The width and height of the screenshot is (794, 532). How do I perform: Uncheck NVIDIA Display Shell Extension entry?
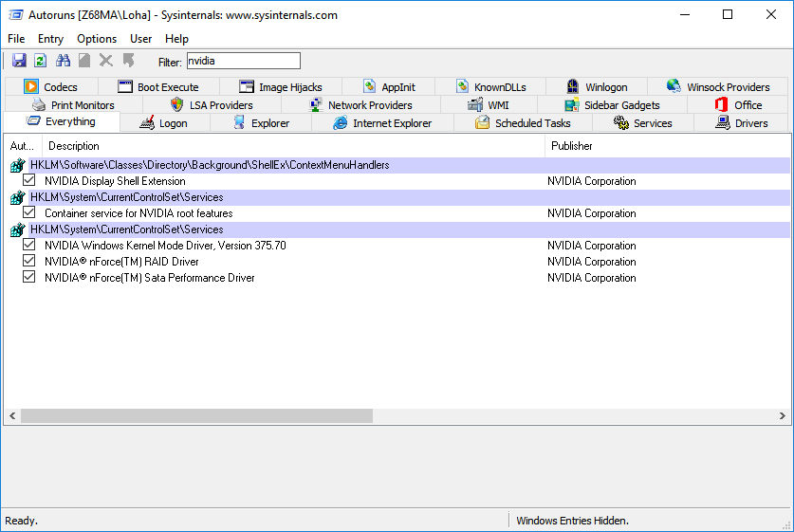pyautogui.click(x=28, y=180)
